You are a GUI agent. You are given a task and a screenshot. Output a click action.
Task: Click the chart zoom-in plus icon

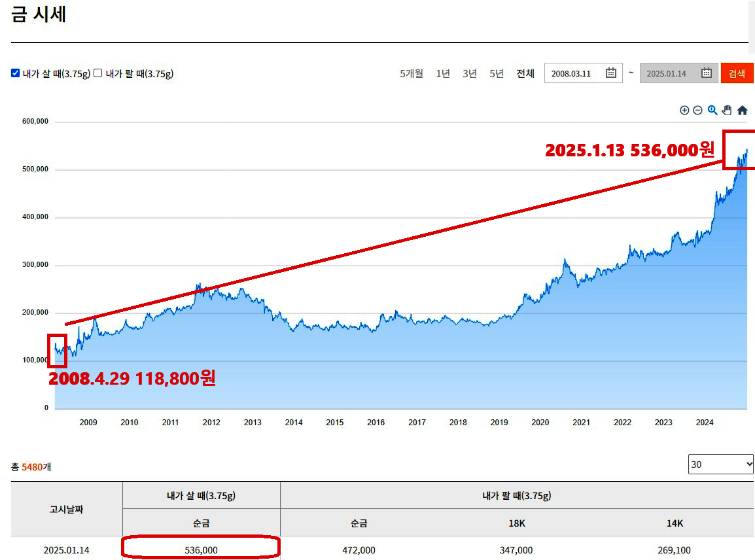pyautogui.click(x=684, y=111)
